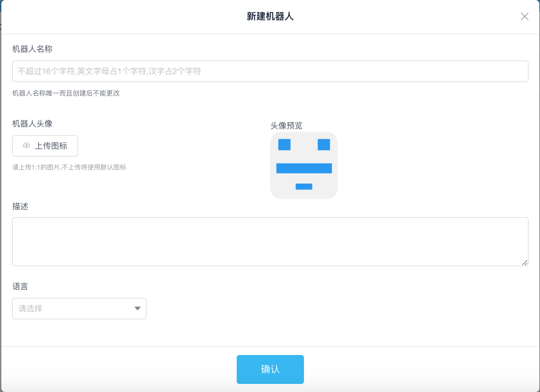
Task: Click the 确认 button
Action: (270, 369)
